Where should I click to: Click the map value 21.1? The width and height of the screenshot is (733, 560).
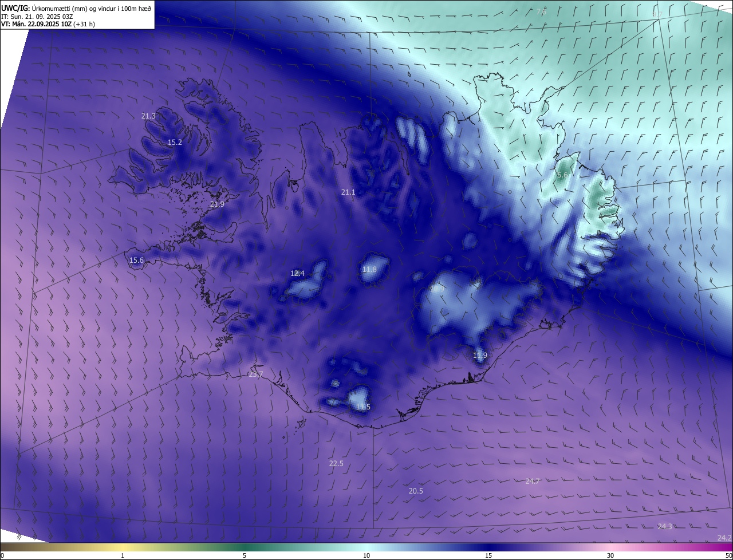pyautogui.click(x=348, y=192)
